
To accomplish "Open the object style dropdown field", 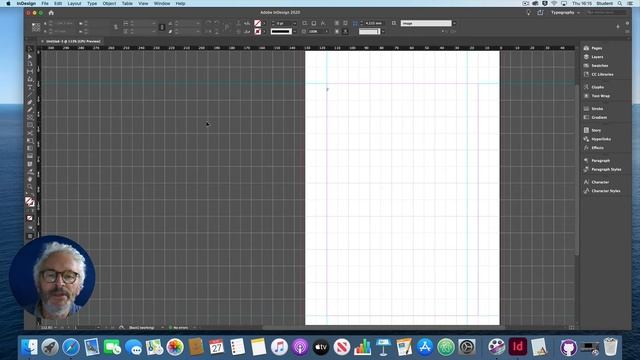I will click(x=428, y=23).
